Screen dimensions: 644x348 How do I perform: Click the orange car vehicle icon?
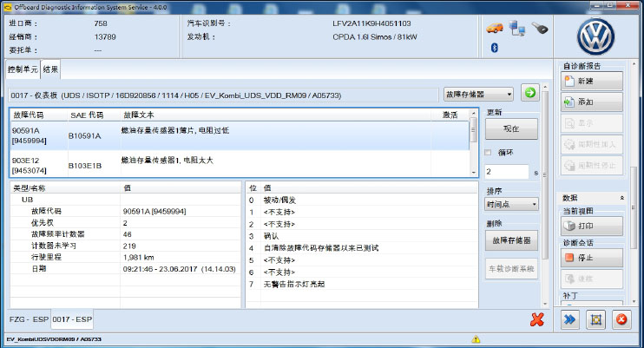(495, 28)
